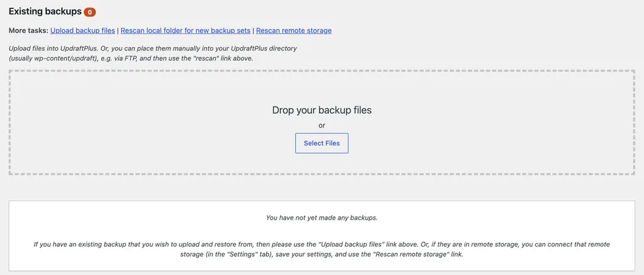Click the More tasks label

28,30
